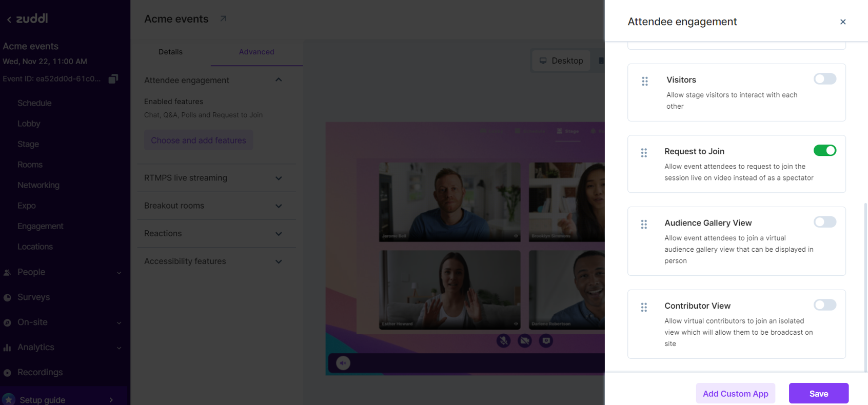Expand the Breakout rooms section
Image resolution: width=868 pixels, height=405 pixels.
tap(279, 206)
